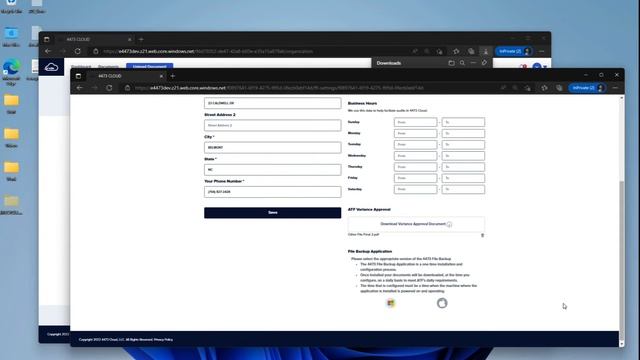Edit the top street address field
Viewport: 640px width, 360px height.
tap(273, 103)
